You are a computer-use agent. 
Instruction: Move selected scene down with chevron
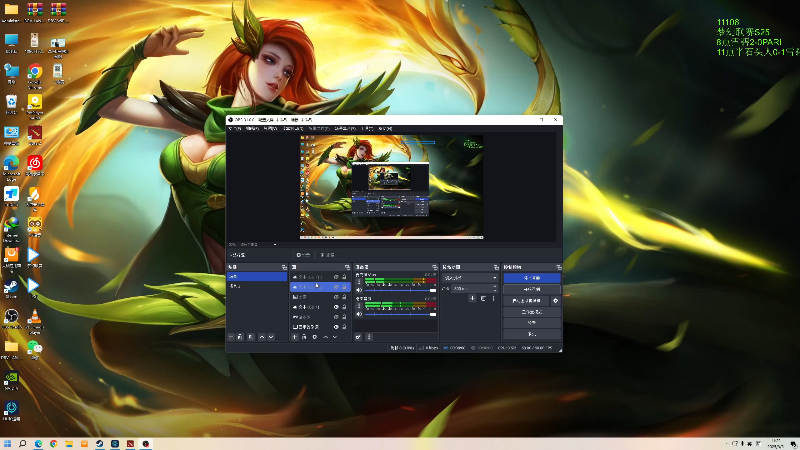tap(271, 337)
